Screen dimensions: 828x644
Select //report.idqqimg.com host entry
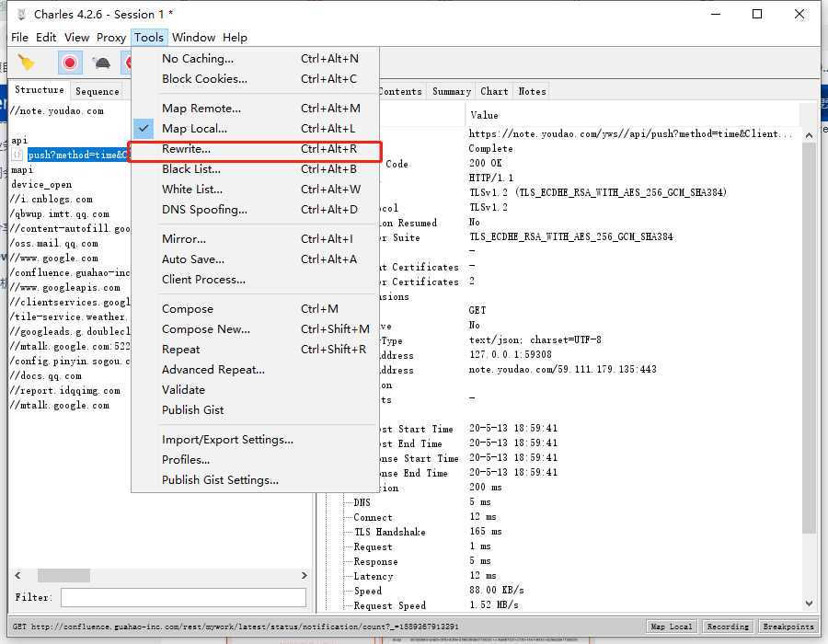[65, 391]
